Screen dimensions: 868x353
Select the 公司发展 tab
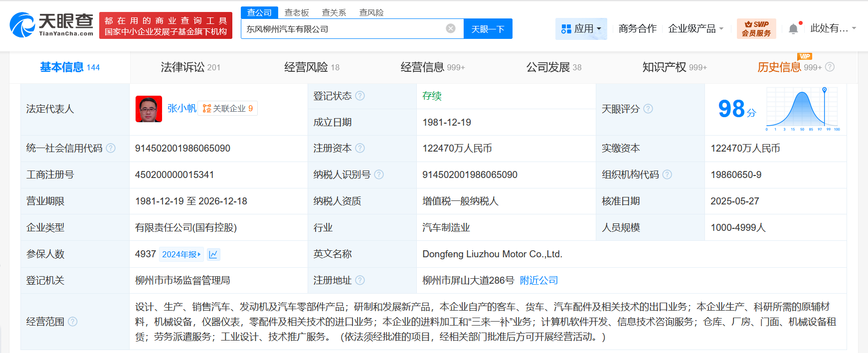coord(554,67)
